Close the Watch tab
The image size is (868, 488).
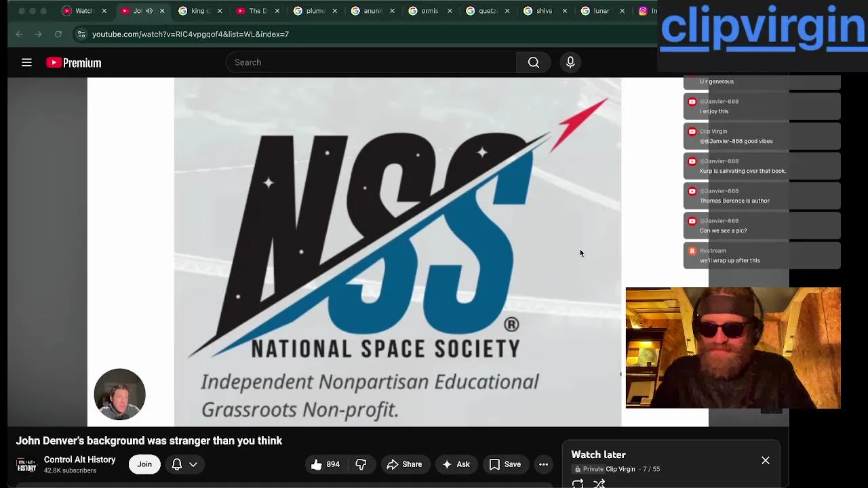tap(104, 11)
